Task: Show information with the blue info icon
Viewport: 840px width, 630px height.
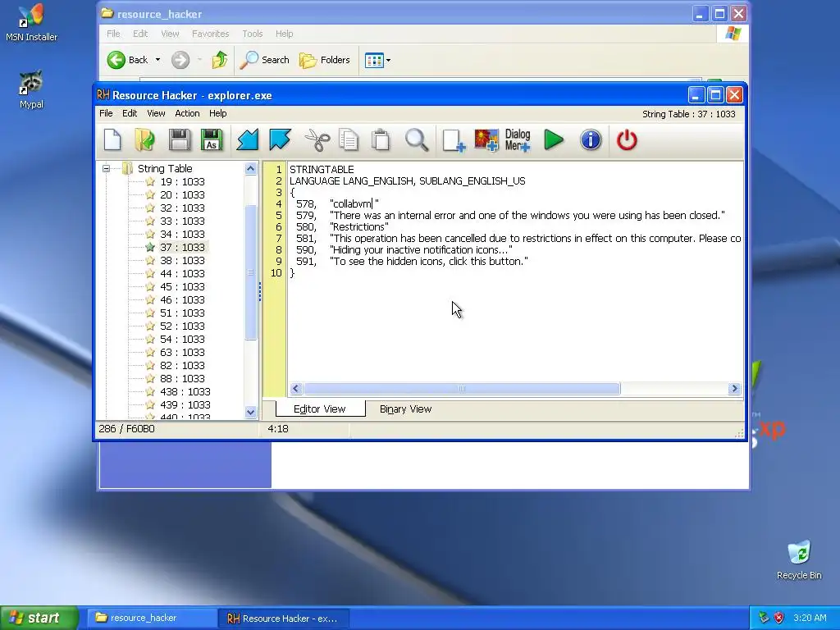Action: pyautogui.click(x=591, y=140)
